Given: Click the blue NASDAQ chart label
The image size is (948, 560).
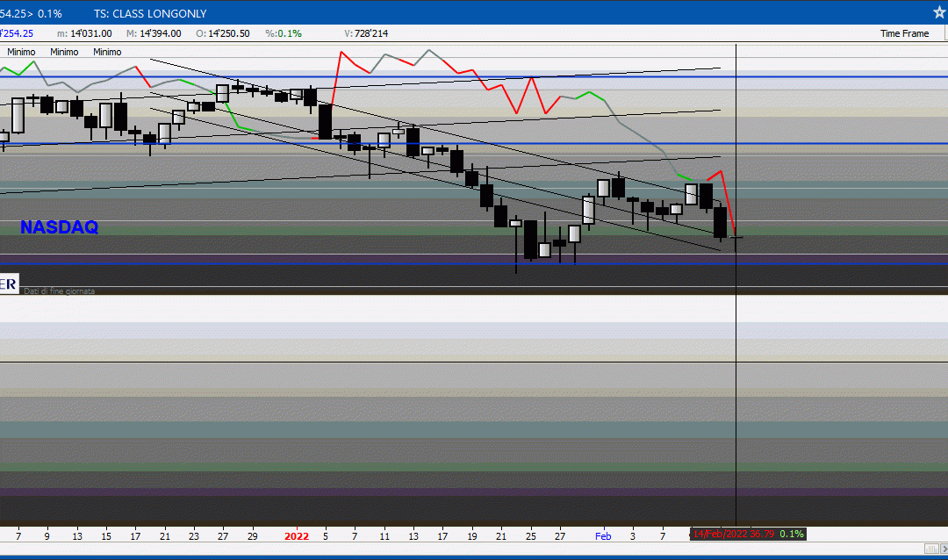Looking at the screenshot, I should pos(60,226).
